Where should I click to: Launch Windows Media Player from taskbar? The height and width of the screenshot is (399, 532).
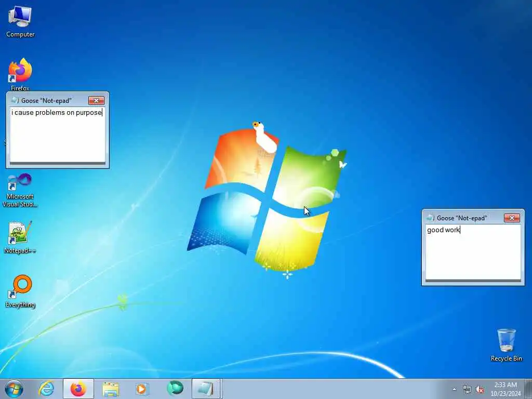[142, 389]
